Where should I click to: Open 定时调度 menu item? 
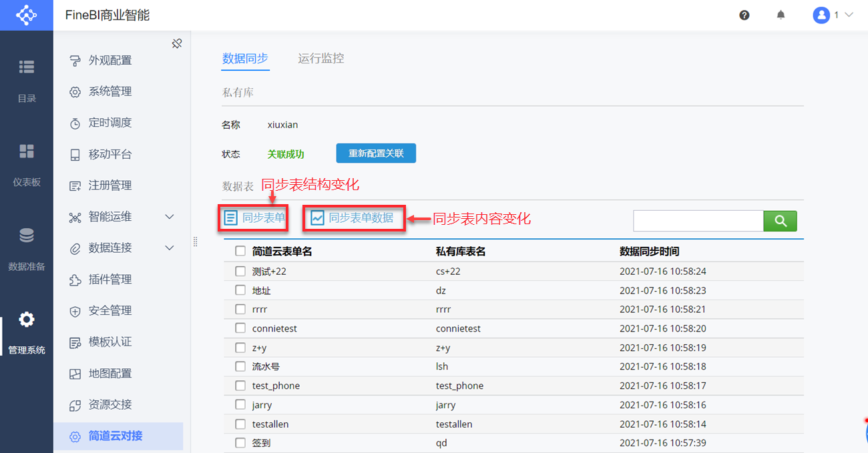[110, 123]
